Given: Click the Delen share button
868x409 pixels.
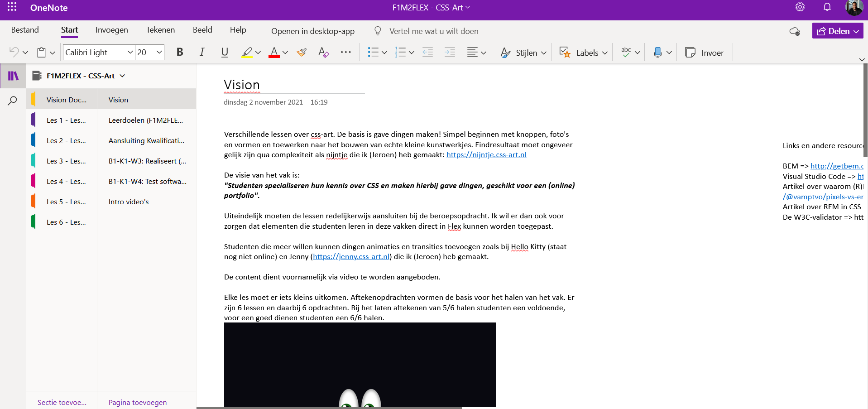Looking at the screenshot, I should coord(833,31).
